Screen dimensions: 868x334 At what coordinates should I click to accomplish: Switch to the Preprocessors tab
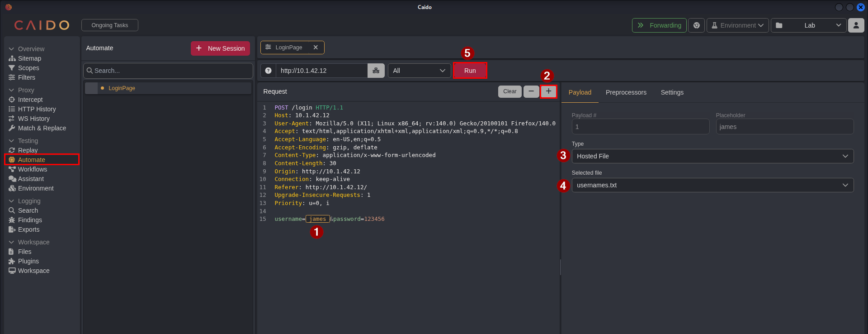(626, 92)
